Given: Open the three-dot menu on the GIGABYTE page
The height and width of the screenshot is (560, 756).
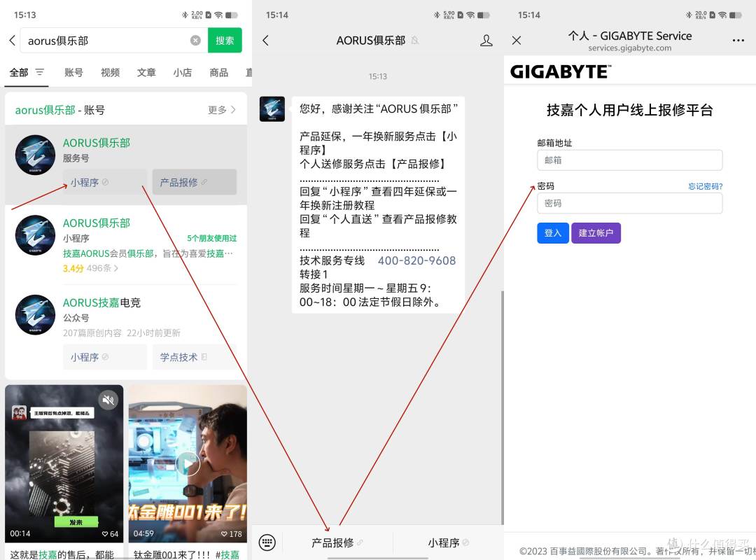Looking at the screenshot, I should pyautogui.click(x=738, y=41).
